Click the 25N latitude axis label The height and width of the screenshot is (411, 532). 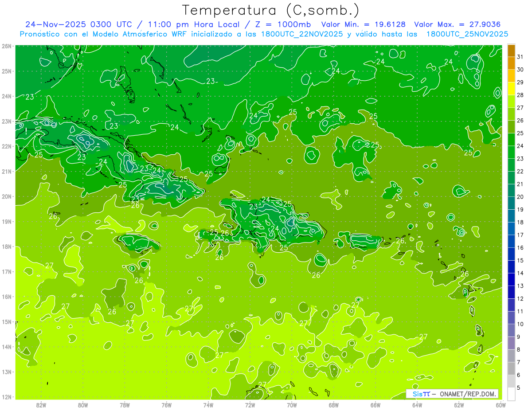pos(7,71)
